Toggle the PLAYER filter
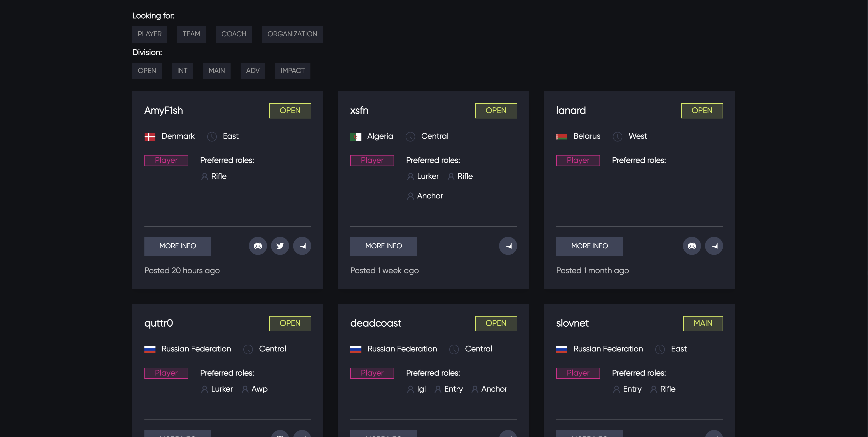868x437 pixels. point(150,34)
